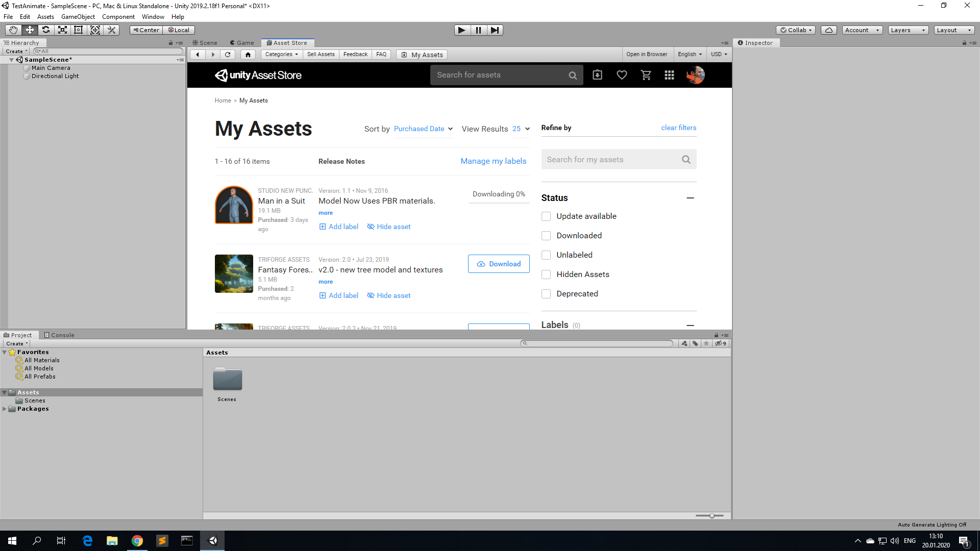Open the Component menu
The width and height of the screenshot is (980, 551).
point(118,17)
